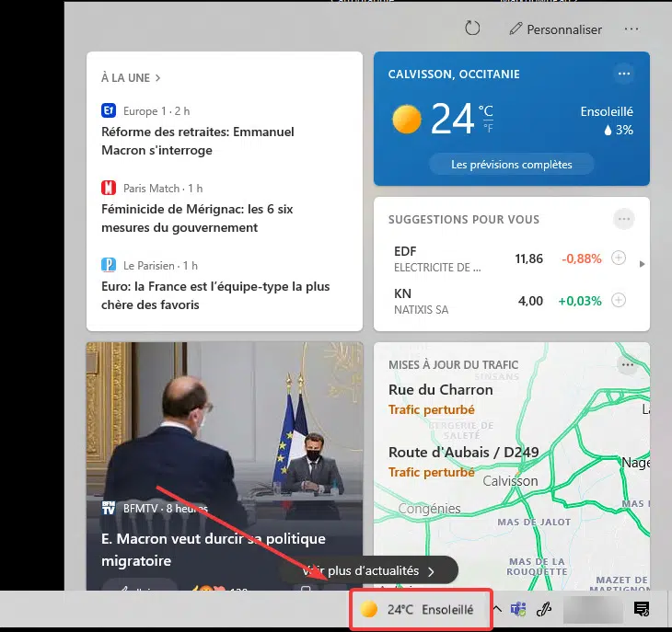Open pen workspace tray icon

[x=544, y=609]
